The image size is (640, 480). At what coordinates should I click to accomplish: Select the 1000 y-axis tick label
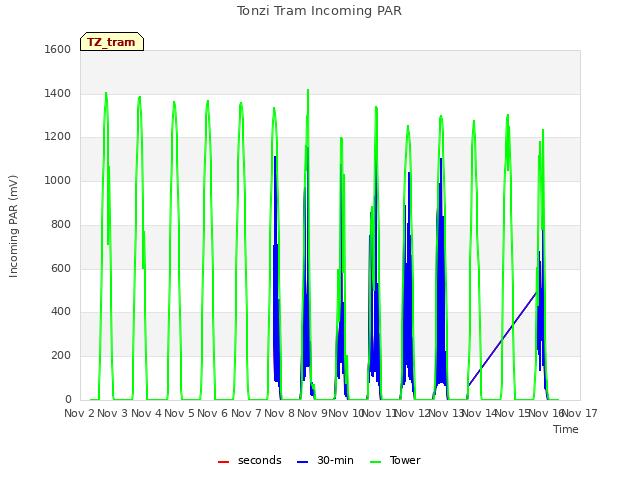click(58, 180)
